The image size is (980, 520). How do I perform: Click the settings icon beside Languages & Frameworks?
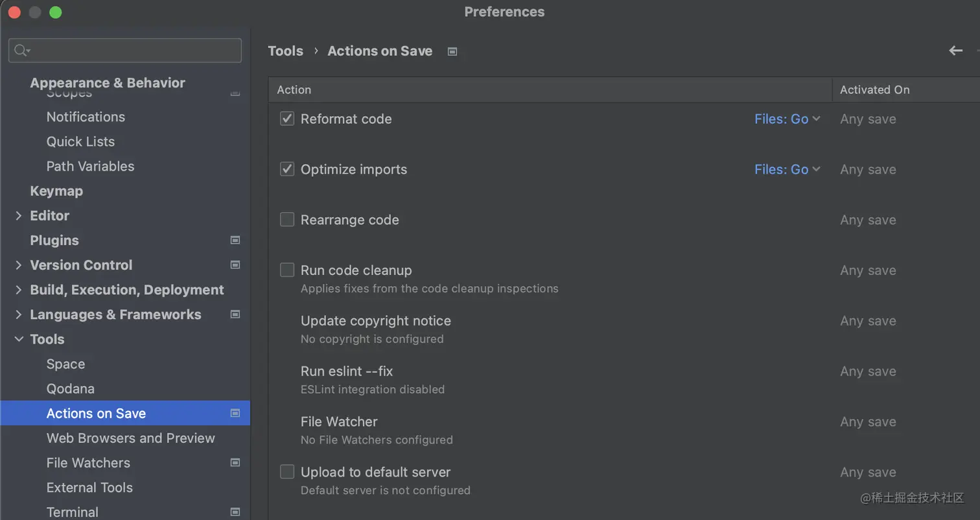pyautogui.click(x=235, y=314)
